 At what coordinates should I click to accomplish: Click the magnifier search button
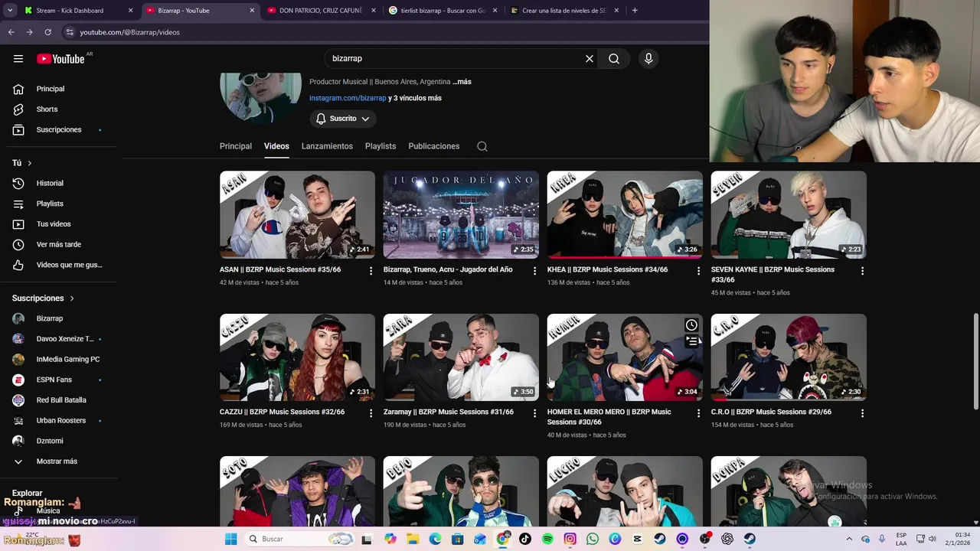tap(614, 59)
